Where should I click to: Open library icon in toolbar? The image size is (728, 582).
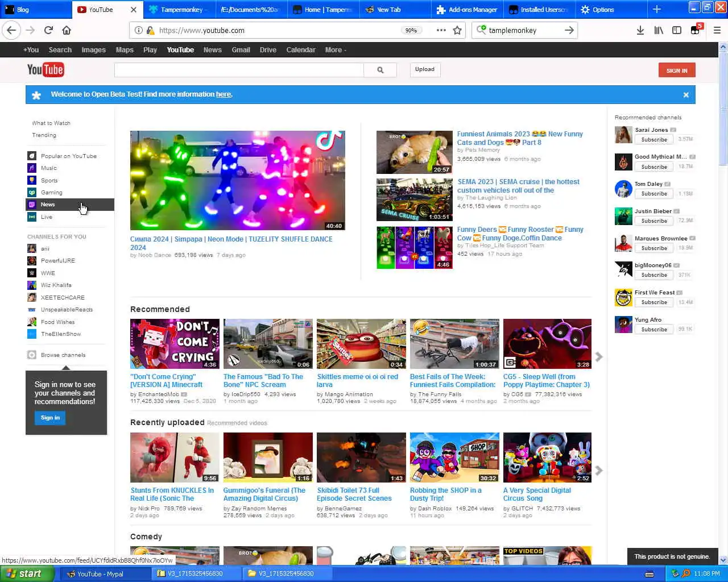[x=659, y=30]
